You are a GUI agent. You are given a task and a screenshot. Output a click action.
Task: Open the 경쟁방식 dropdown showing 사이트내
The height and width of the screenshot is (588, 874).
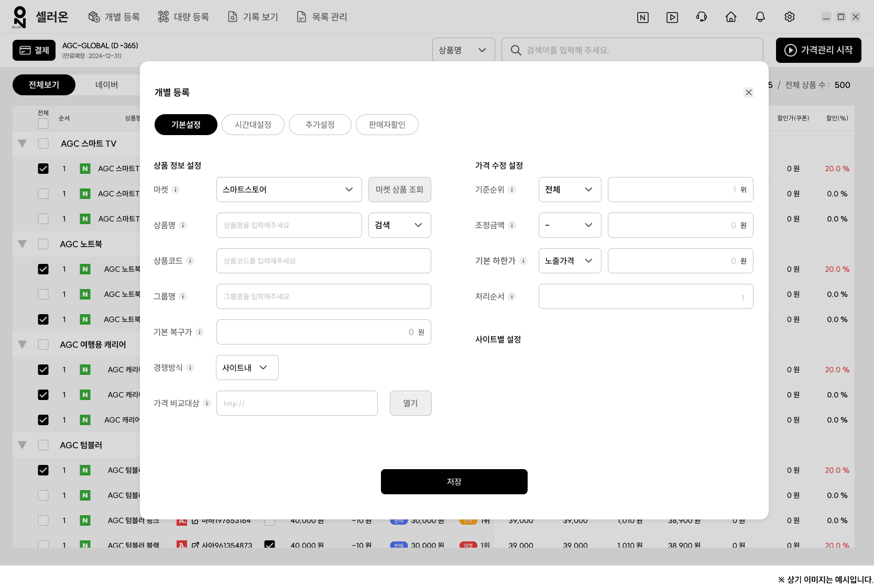[x=247, y=368]
